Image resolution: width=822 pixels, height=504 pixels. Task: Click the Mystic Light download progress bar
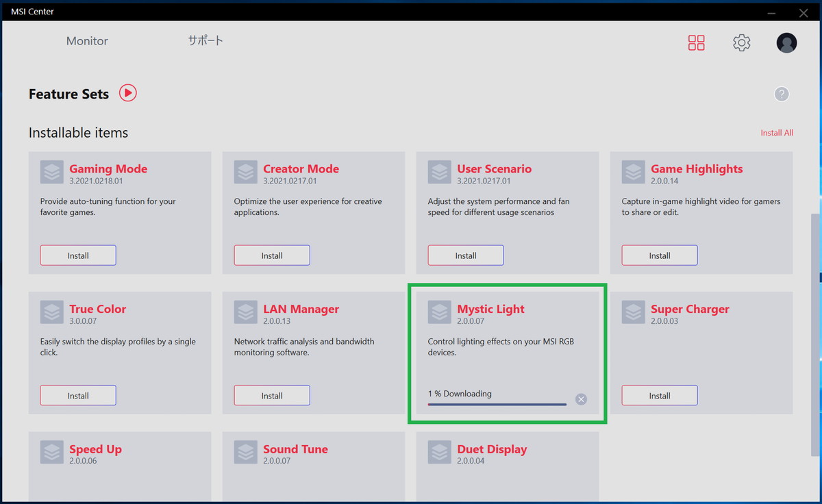tap(497, 404)
